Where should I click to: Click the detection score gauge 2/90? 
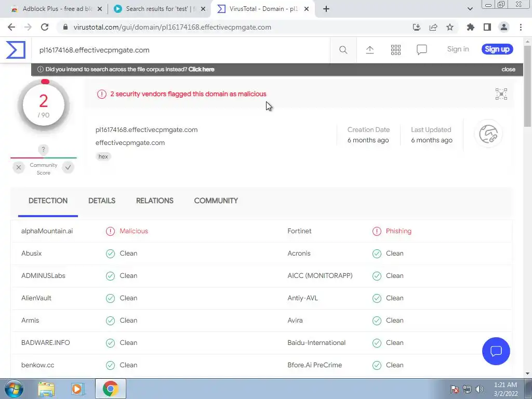point(44,105)
